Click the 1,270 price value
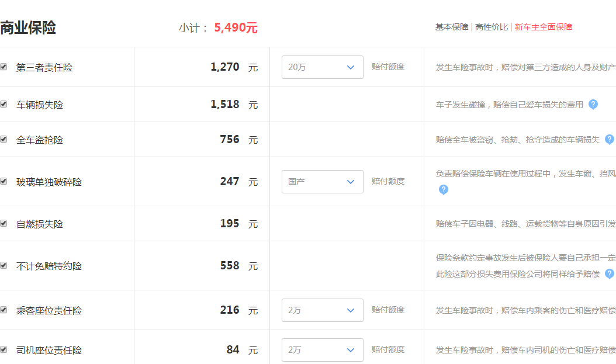 224,67
